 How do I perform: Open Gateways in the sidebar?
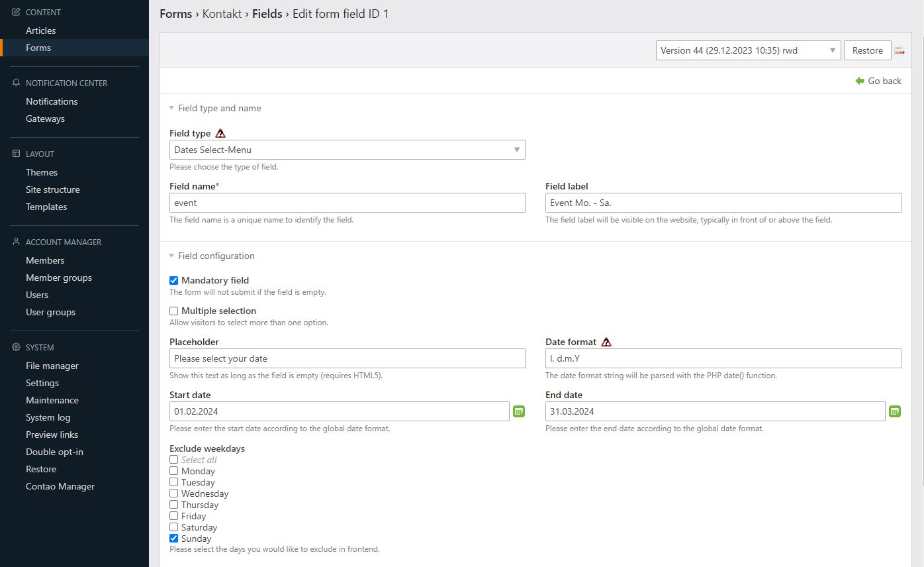(45, 119)
